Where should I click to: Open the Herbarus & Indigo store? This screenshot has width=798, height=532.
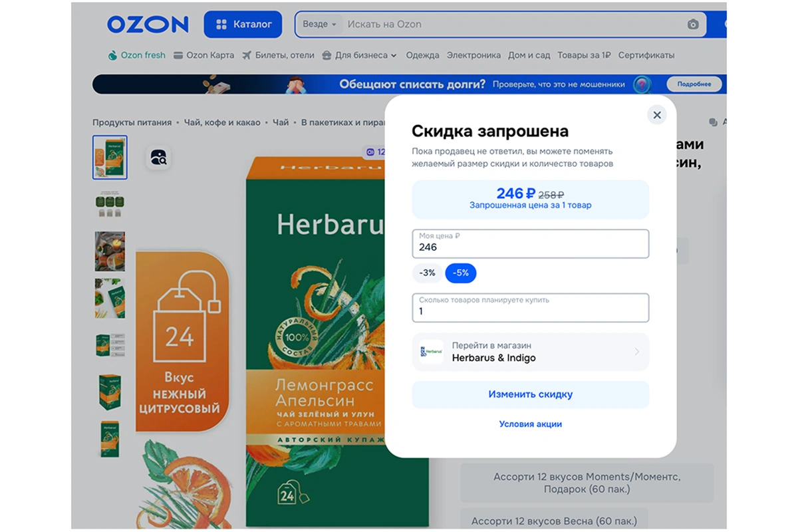[x=530, y=352]
